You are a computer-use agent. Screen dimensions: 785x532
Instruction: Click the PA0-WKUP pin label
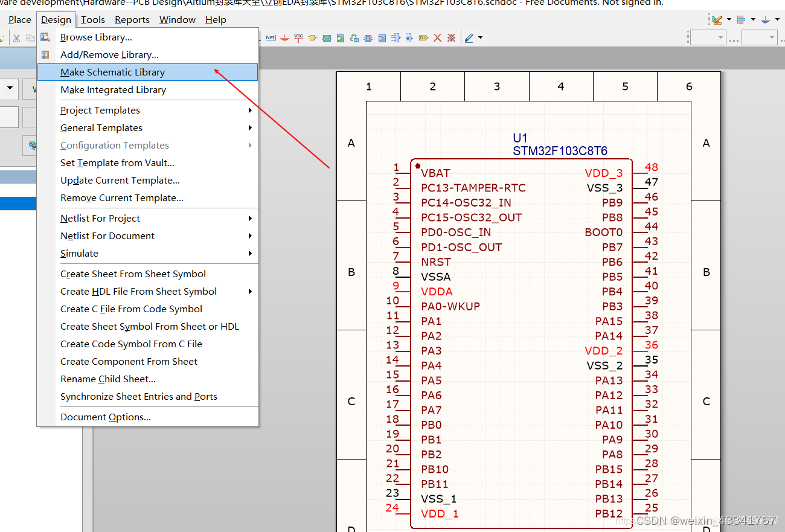point(450,306)
